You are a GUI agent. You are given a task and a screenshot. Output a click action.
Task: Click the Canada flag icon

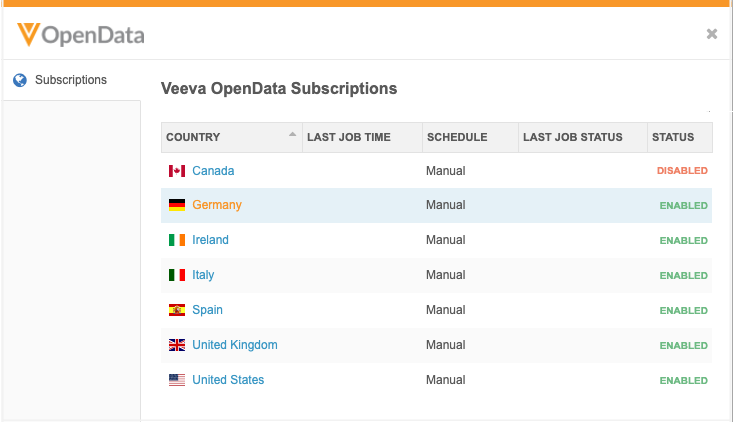click(177, 171)
